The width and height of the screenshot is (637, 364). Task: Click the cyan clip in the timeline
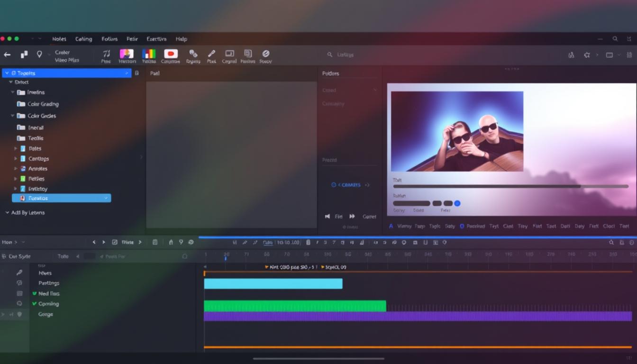[273, 283]
